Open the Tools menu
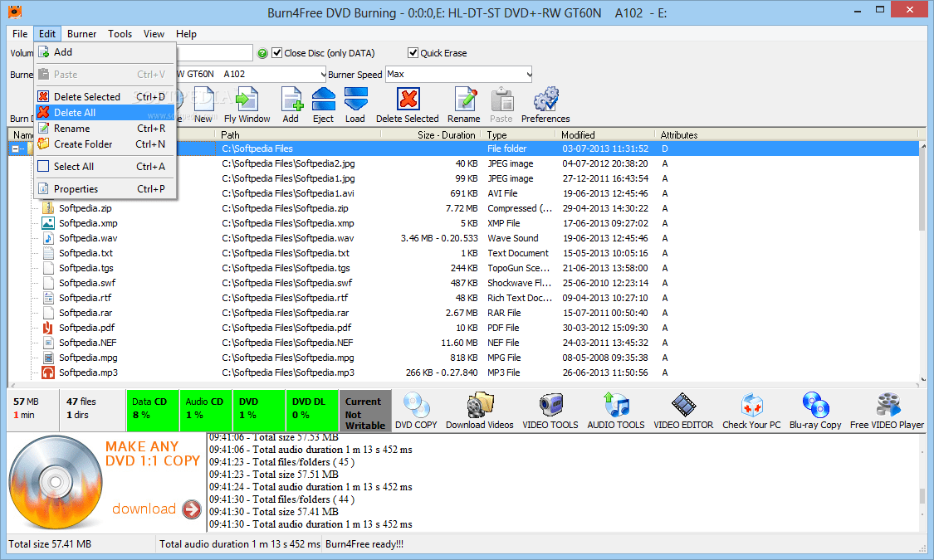This screenshot has width=934, height=560. [x=120, y=34]
